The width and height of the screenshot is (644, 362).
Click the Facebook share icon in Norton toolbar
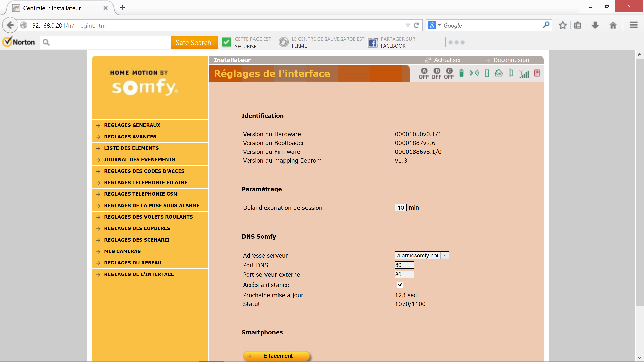[373, 43]
